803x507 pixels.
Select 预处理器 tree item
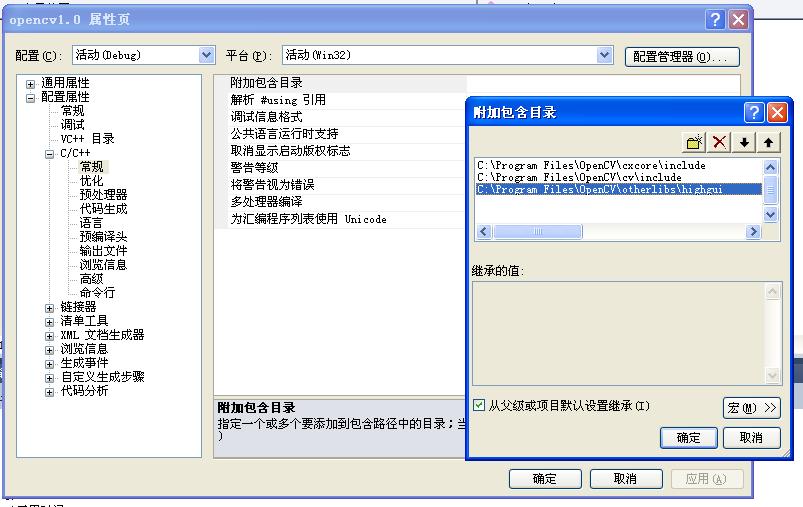[x=103, y=195]
